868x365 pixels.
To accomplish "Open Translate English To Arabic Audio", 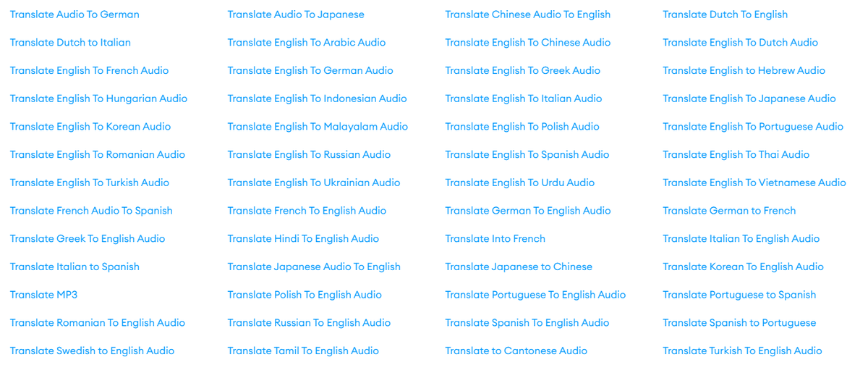I will (x=307, y=43).
